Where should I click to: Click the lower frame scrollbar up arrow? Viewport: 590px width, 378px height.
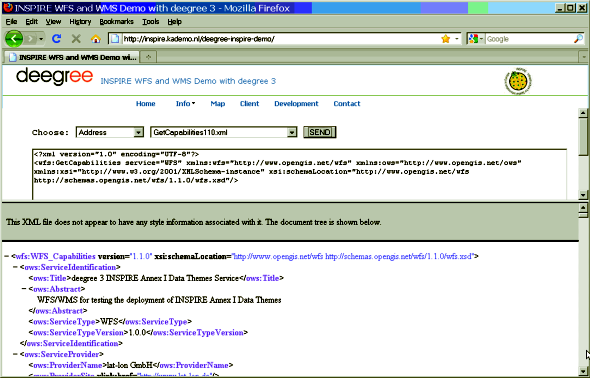point(584,207)
